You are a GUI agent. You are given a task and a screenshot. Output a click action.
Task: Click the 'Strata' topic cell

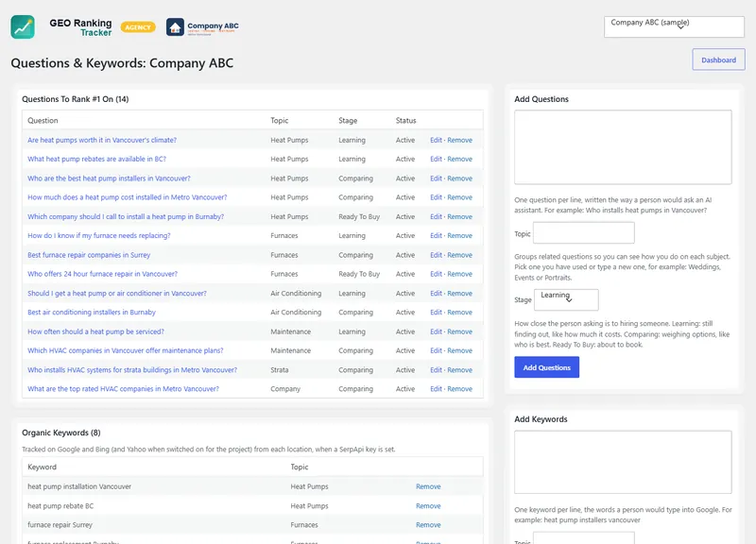coord(279,370)
